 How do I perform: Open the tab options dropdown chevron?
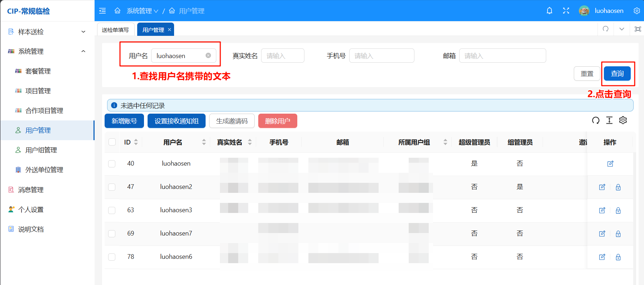[622, 29]
